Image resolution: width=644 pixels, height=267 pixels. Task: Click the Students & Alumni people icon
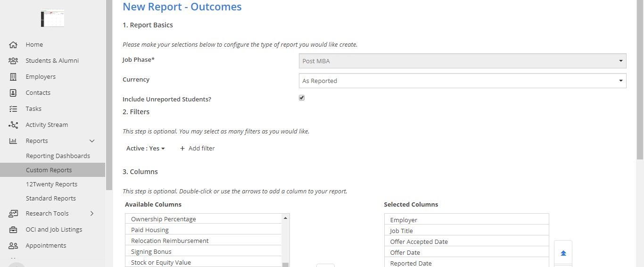13,61
